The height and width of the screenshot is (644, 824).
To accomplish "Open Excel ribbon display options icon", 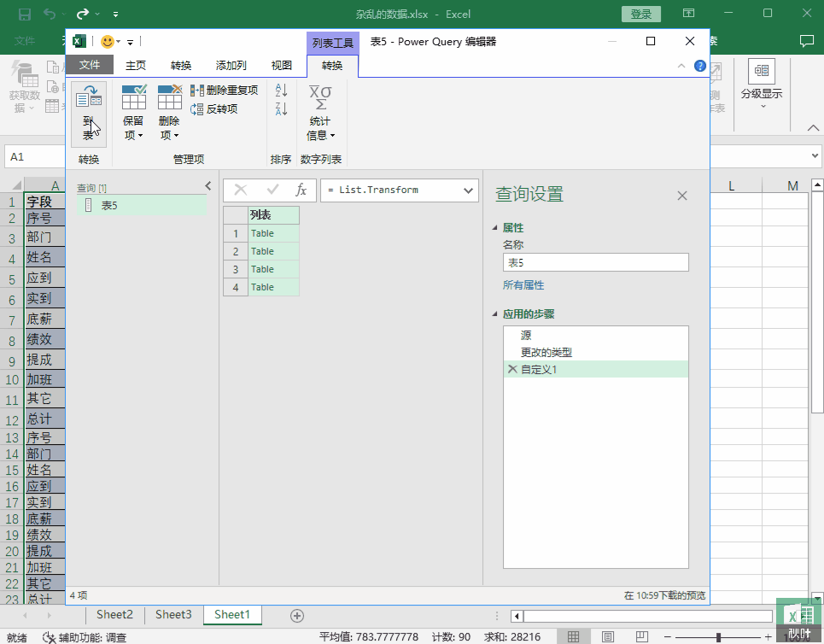I will pyautogui.click(x=688, y=13).
